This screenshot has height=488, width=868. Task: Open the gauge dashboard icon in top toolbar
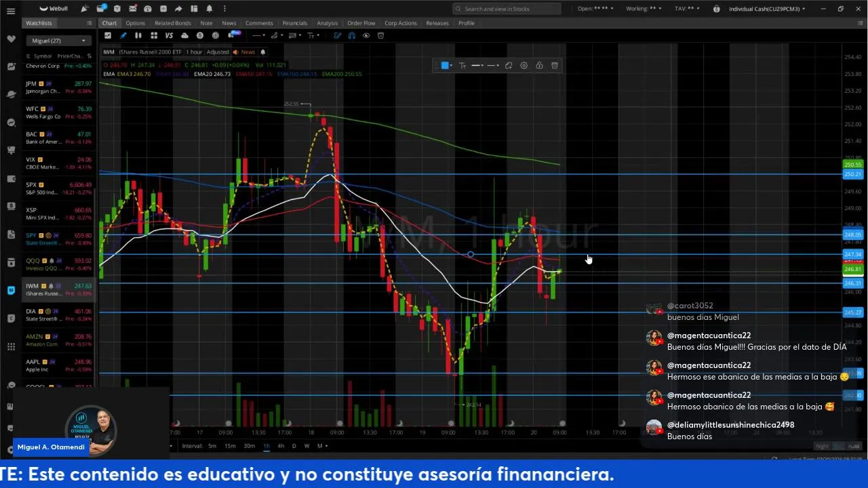coord(147,9)
